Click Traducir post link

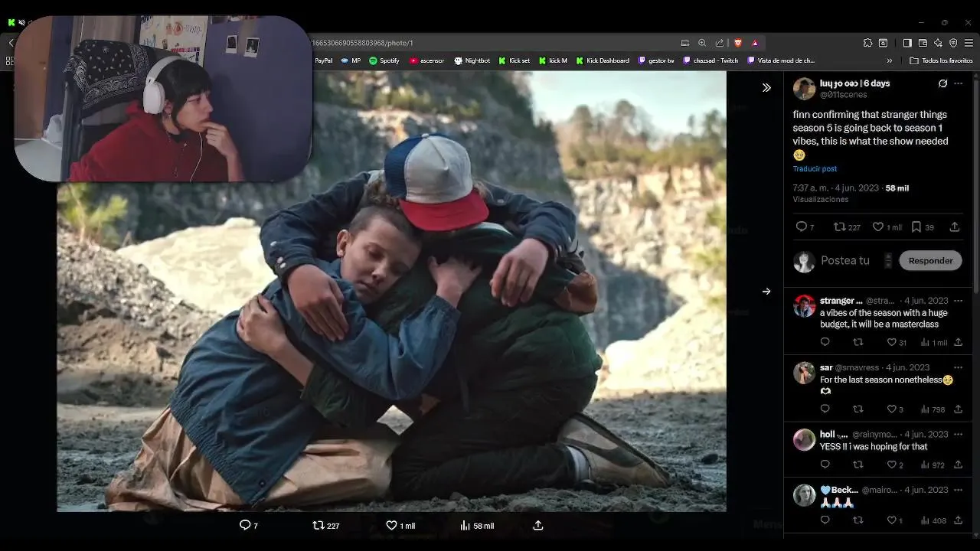pyautogui.click(x=815, y=168)
